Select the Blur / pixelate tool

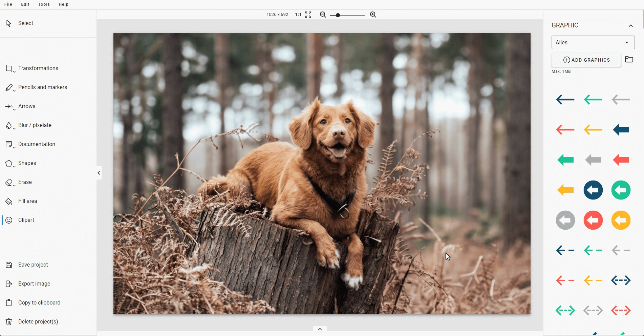pos(35,125)
